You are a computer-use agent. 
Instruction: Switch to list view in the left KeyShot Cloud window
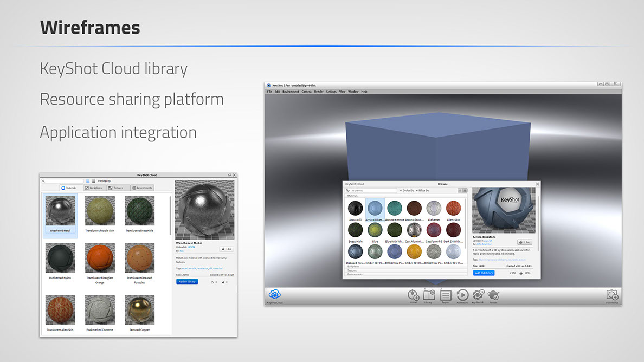coord(94,181)
